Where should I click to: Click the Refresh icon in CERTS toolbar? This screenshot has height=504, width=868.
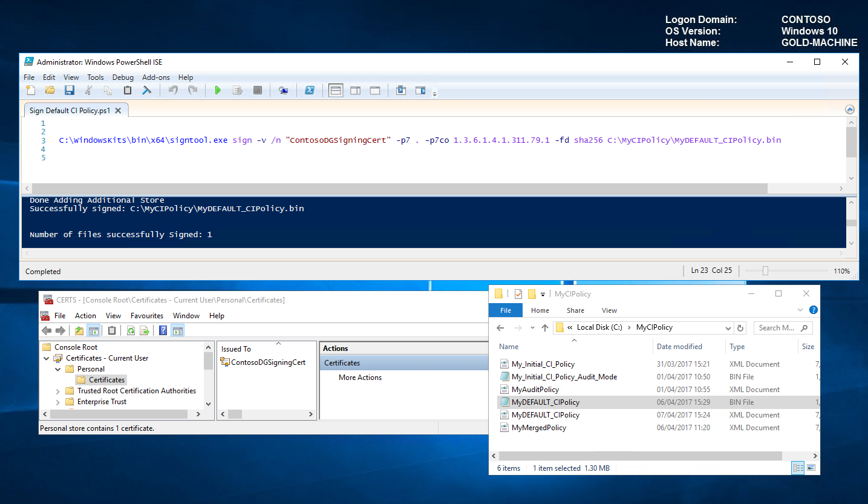[130, 330]
